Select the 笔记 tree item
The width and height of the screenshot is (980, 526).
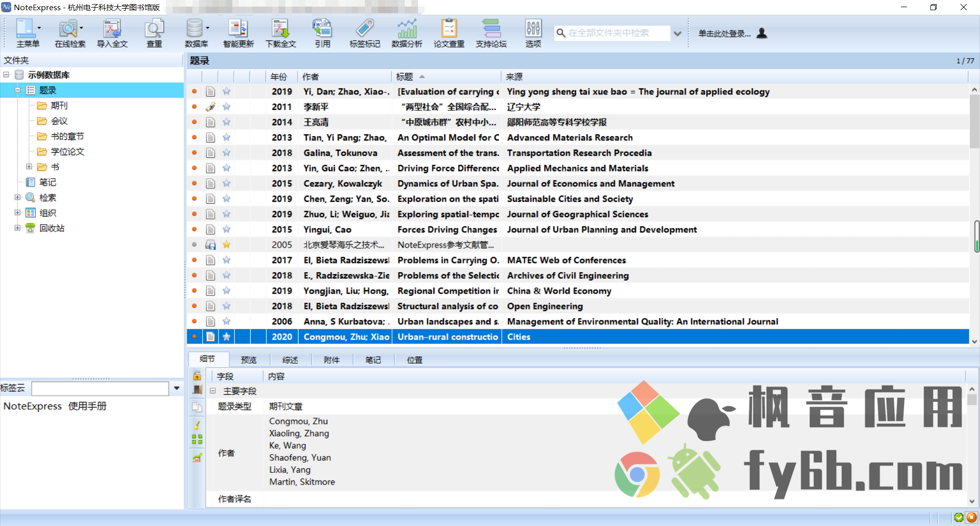pyautogui.click(x=47, y=182)
